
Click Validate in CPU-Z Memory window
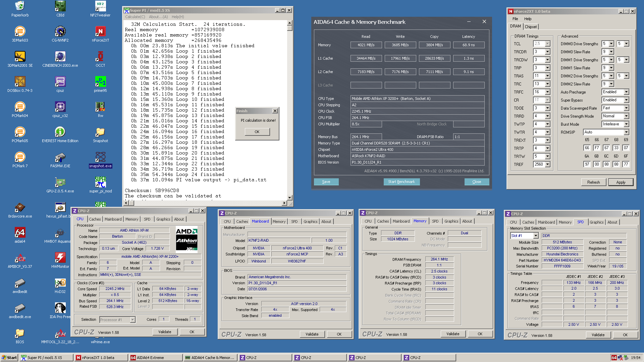coord(453,334)
